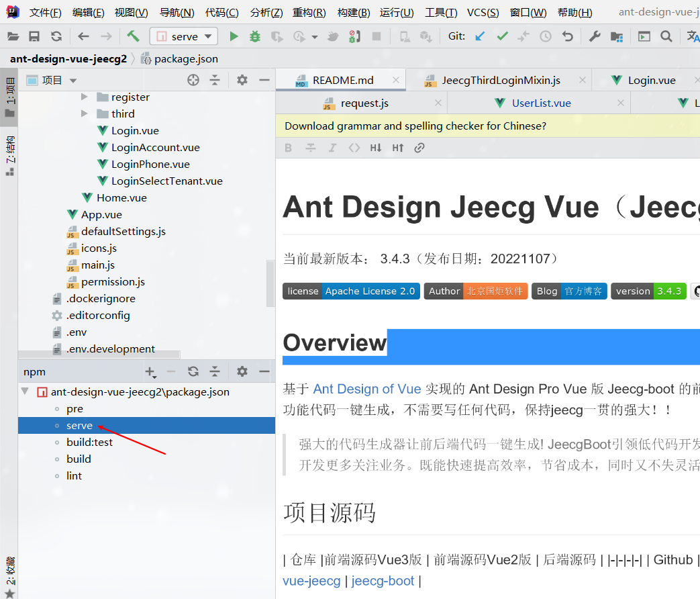The image size is (700, 599).
Task: Open settings wrench icon
Action: (595, 36)
